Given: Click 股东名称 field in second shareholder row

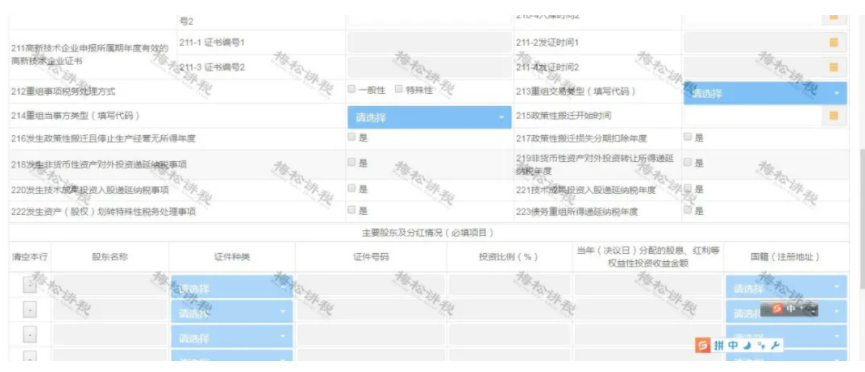Looking at the screenshot, I should point(110,310).
